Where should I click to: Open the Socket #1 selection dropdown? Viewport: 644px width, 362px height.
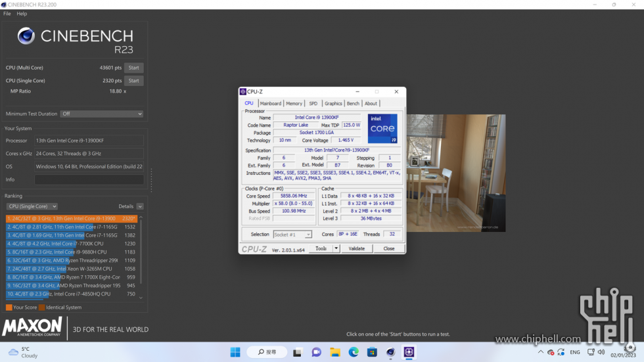(292, 235)
